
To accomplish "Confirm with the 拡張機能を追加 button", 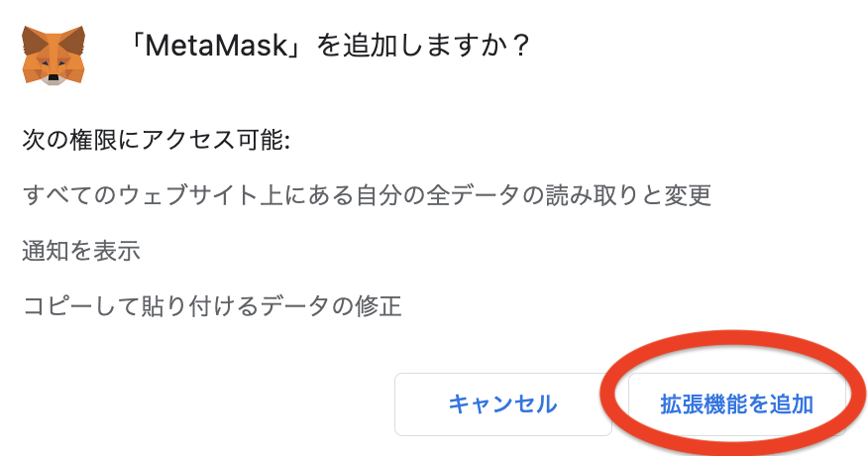I will pos(737,404).
